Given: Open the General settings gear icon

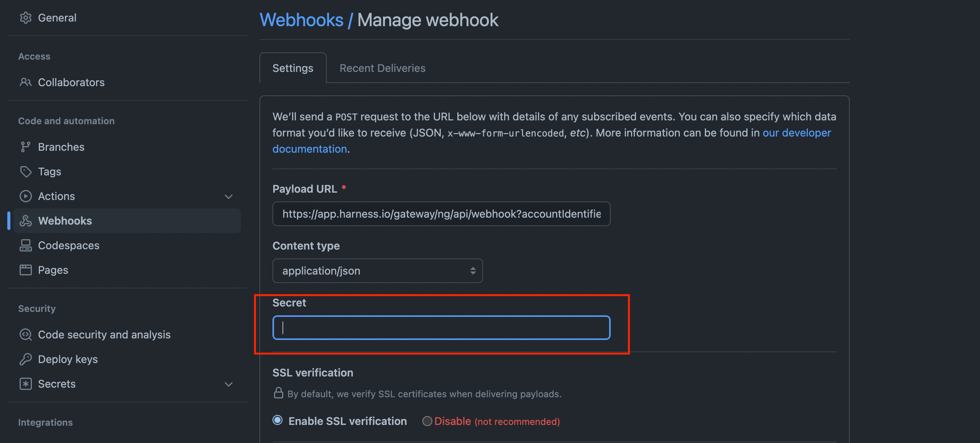Looking at the screenshot, I should 25,17.
